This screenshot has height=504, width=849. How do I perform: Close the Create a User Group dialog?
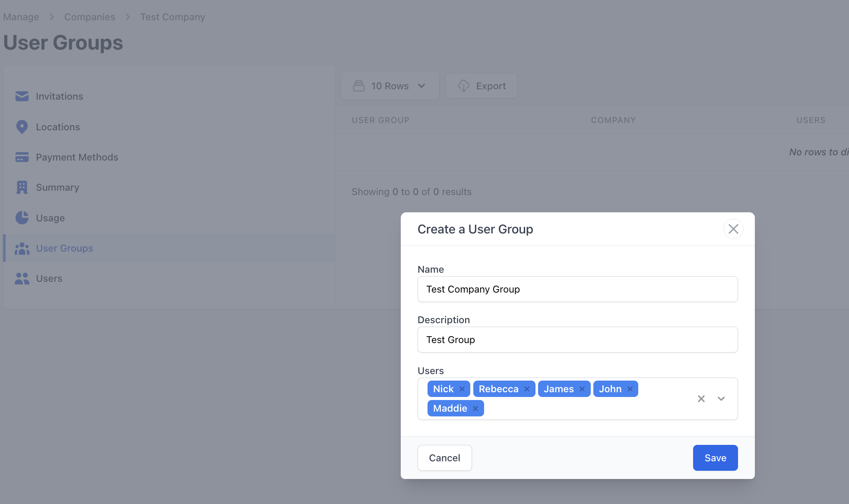(733, 229)
